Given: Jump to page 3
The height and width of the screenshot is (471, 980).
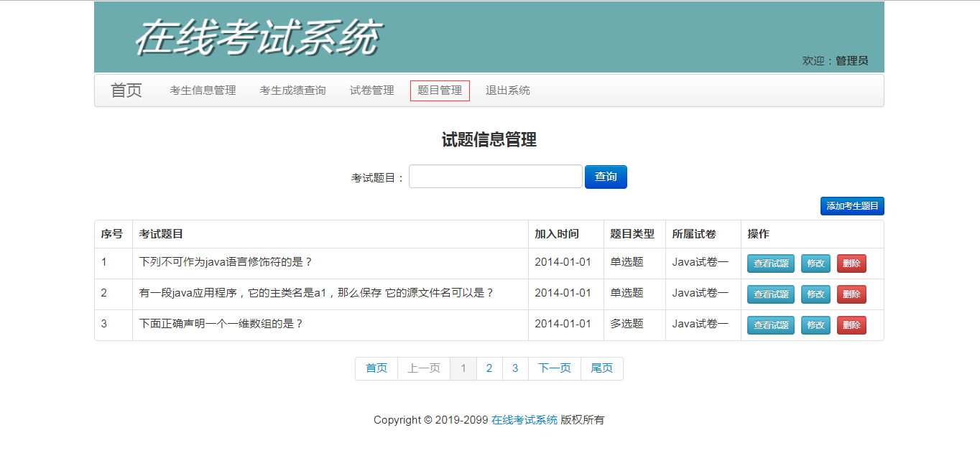Looking at the screenshot, I should coord(515,368).
